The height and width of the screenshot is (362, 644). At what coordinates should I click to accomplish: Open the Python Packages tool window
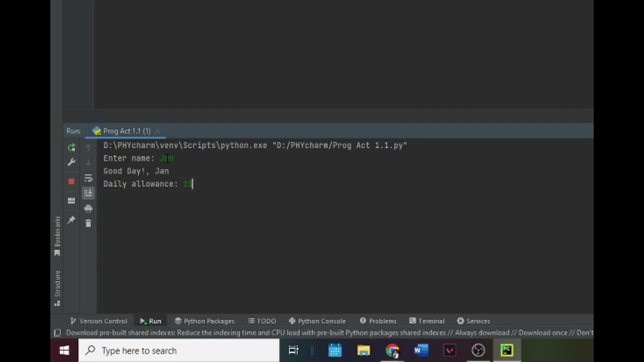pyautogui.click(x=204, y=321)
